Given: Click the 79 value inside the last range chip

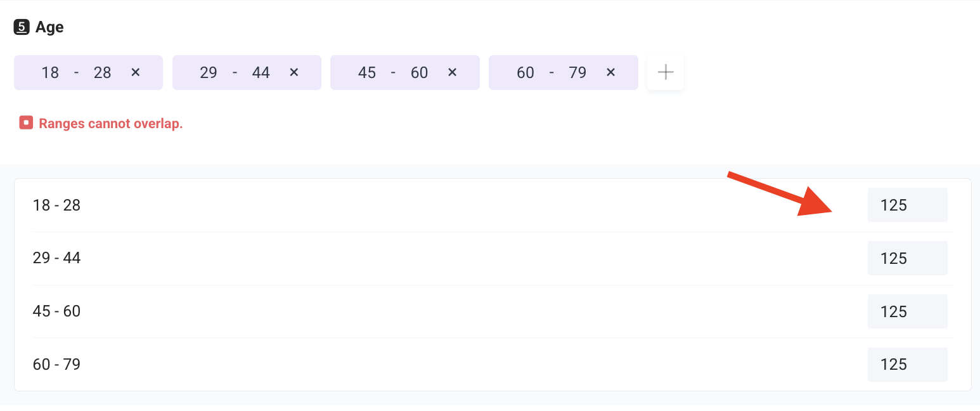Looking at the screenshot, I should click(578, 72).
